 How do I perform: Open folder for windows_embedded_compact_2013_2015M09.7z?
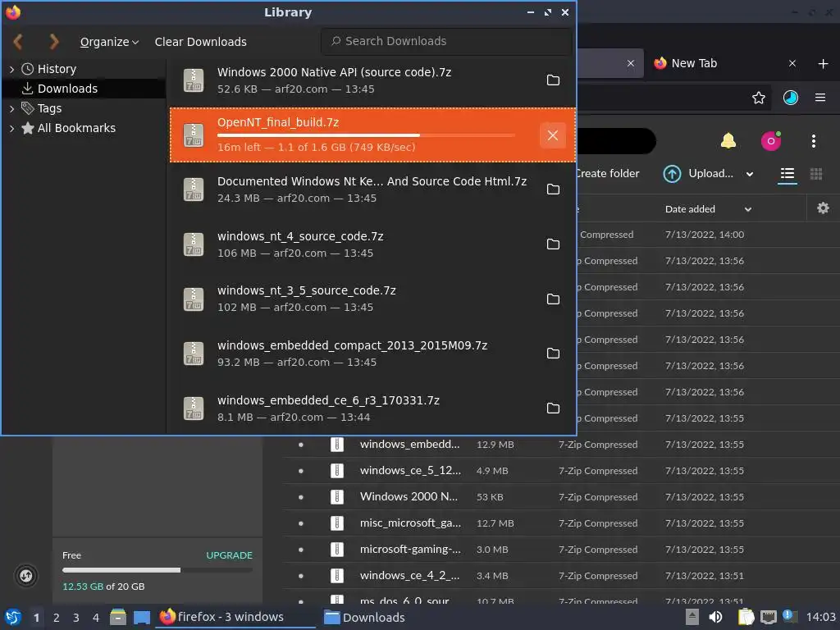tap(553, 354)
